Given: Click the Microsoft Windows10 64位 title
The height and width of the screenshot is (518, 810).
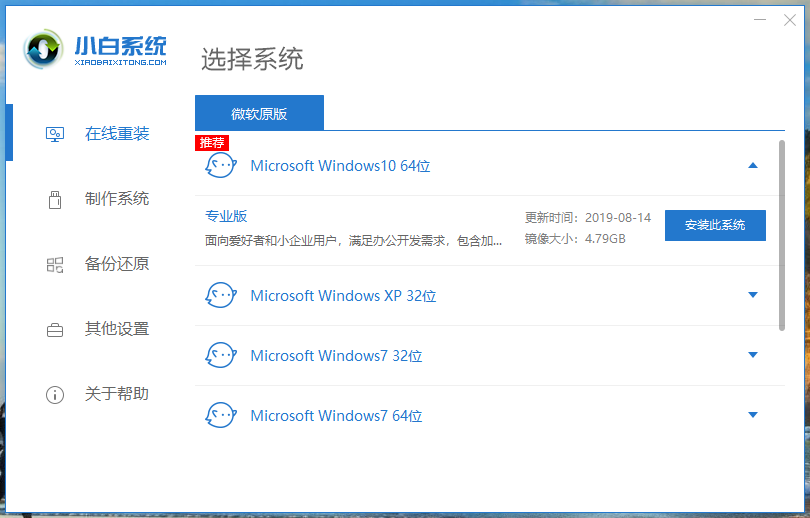Looking at the screenshot, I should coord(340,166).
